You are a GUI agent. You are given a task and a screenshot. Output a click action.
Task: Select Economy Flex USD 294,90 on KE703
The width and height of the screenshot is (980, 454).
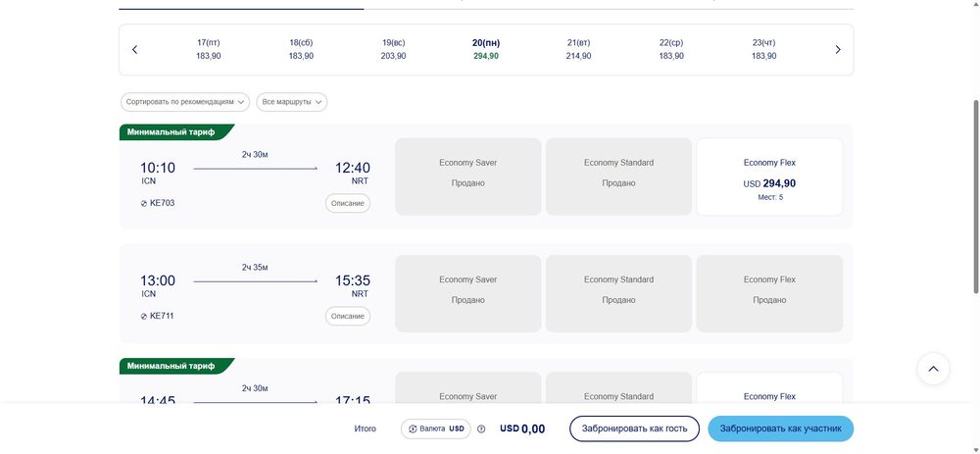[769, 177]
